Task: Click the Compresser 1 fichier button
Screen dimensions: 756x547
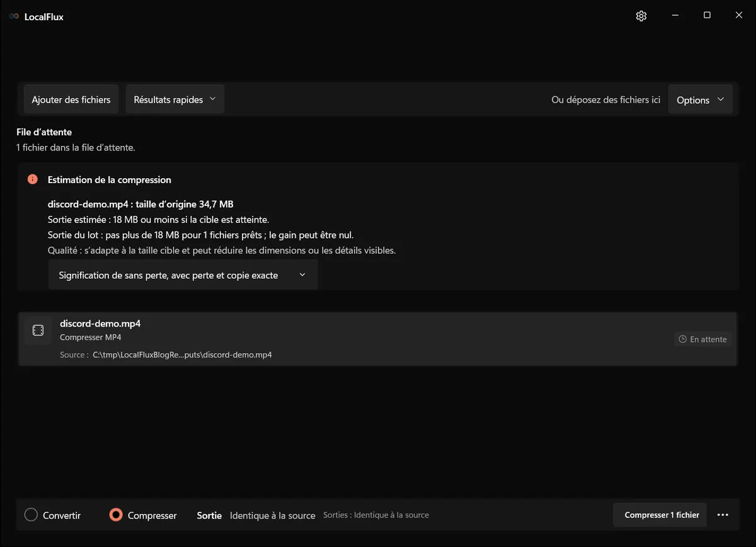Action: click(x=660, y=515)
